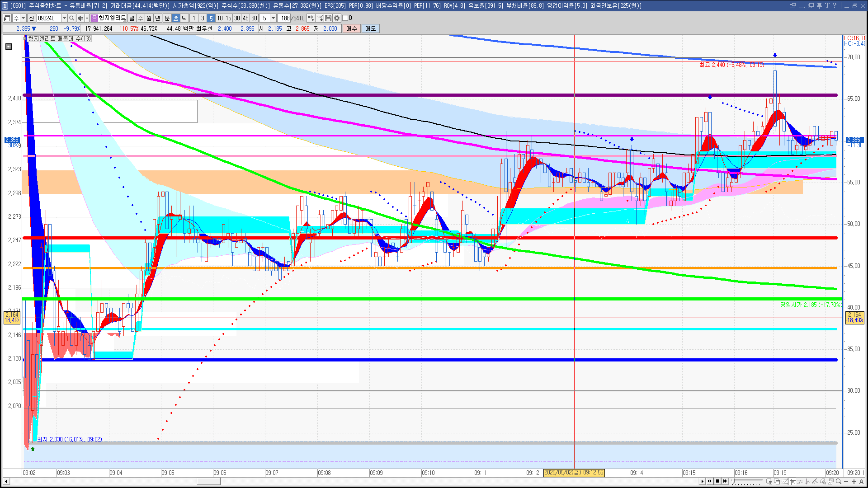Click the speaker sound icon
The image size is (868, 488).
tap(80, 18)
